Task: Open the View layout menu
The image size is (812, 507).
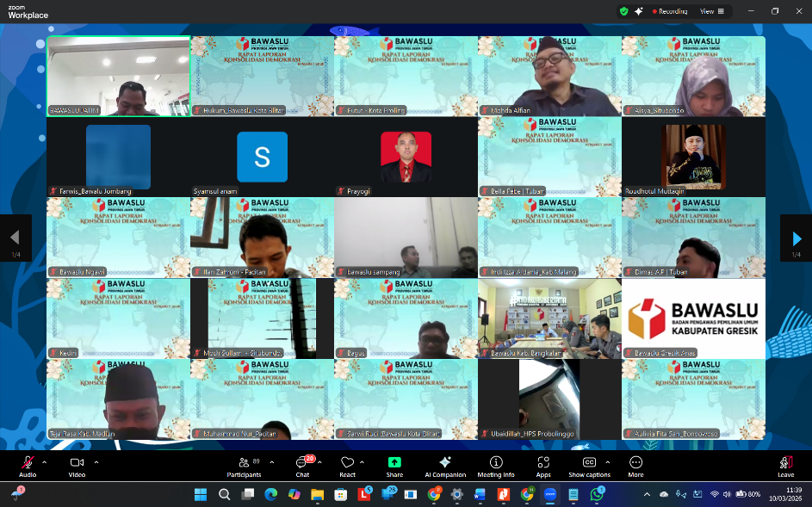Action: click(712, 11)
